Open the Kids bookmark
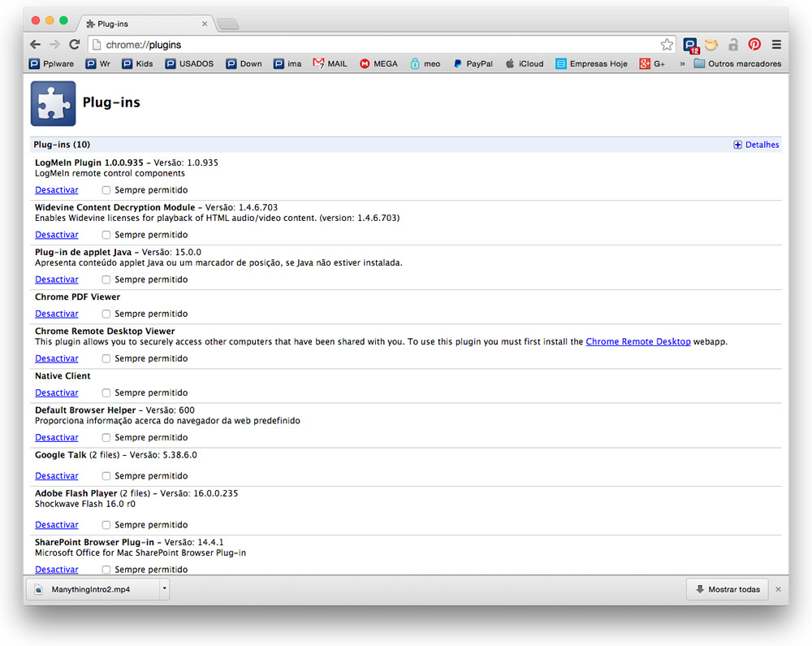The image size is (812, 646). pyautogui.click(x=138, y=63)
